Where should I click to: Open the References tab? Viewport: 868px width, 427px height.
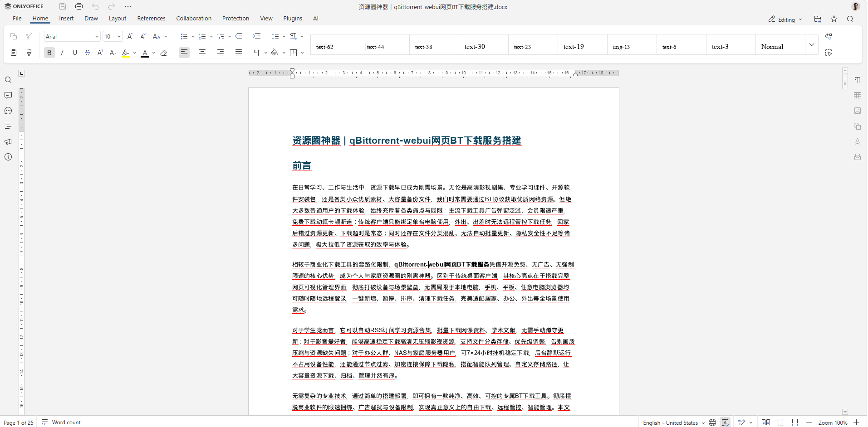(151, 19)
